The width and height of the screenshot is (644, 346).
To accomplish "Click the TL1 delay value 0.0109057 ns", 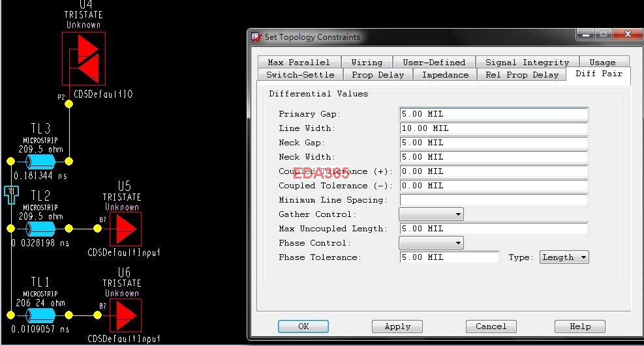I will pos(40,329).
